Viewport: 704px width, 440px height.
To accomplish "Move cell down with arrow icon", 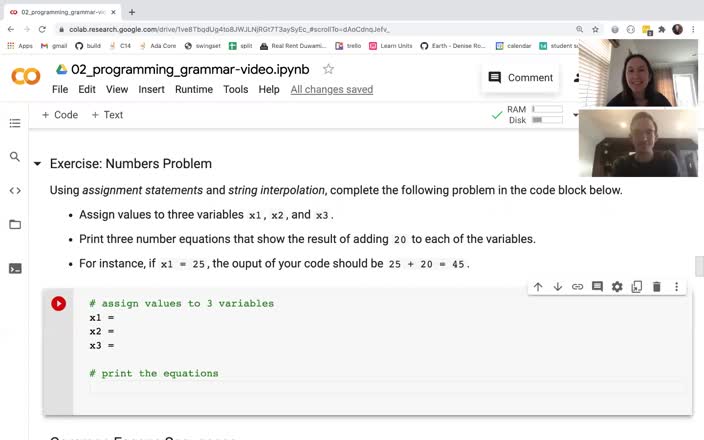I will tap(558, 287).
